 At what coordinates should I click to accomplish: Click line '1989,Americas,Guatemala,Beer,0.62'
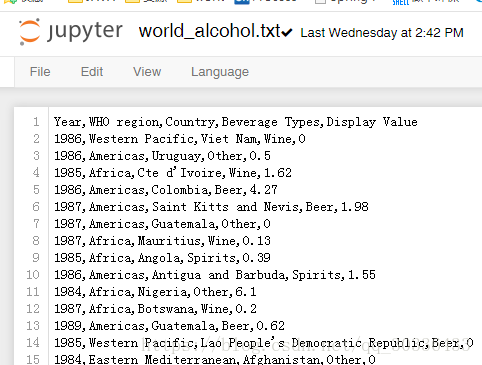click(169, 326)
